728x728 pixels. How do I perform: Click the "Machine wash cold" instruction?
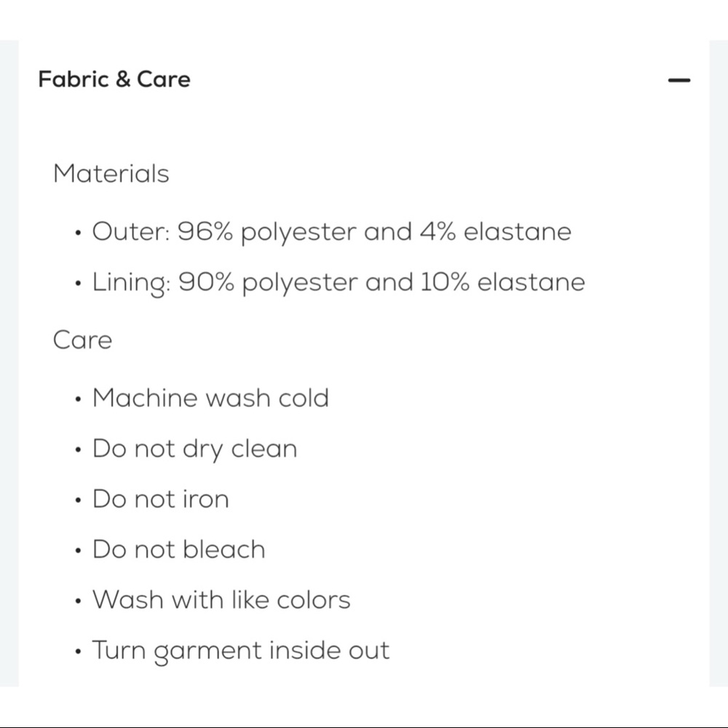click(x=210, y=398)
